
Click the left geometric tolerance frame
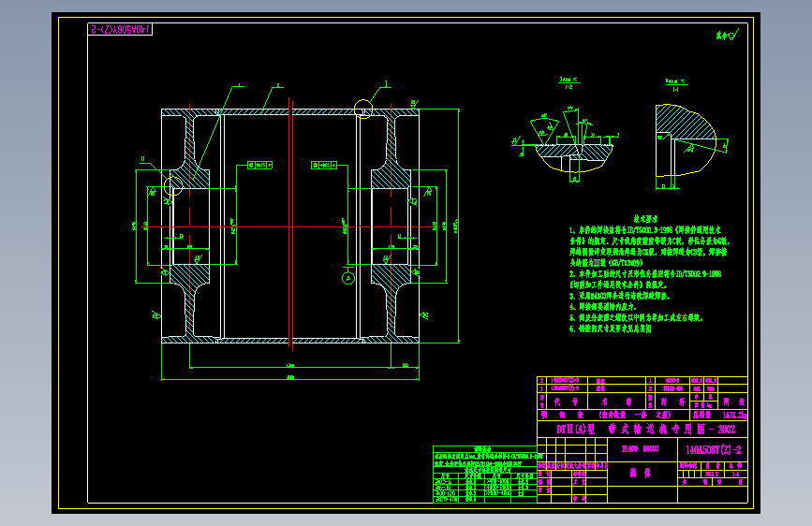coord(260,165)
